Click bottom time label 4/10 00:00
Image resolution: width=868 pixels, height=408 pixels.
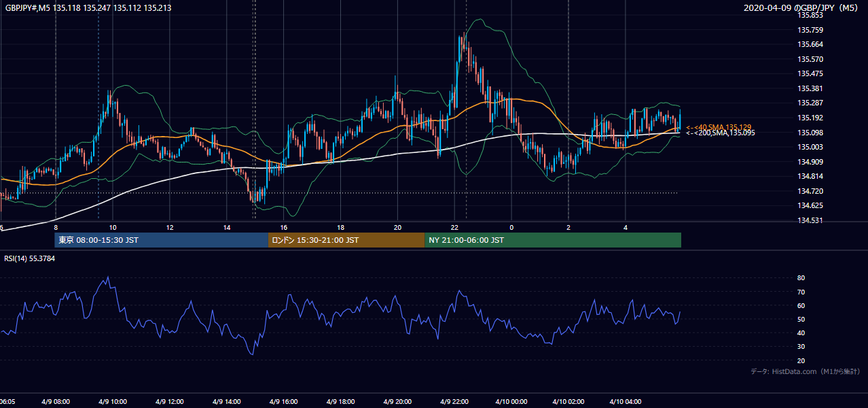[511, 402]
